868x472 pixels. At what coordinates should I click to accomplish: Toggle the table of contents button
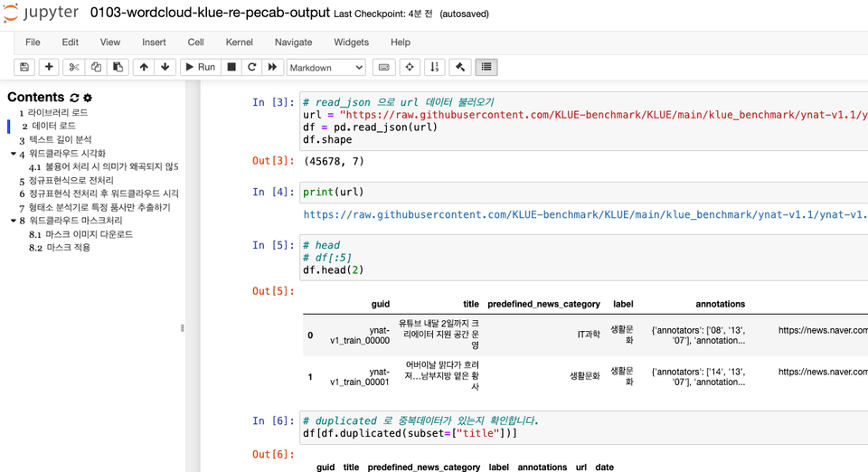(486, 67)
